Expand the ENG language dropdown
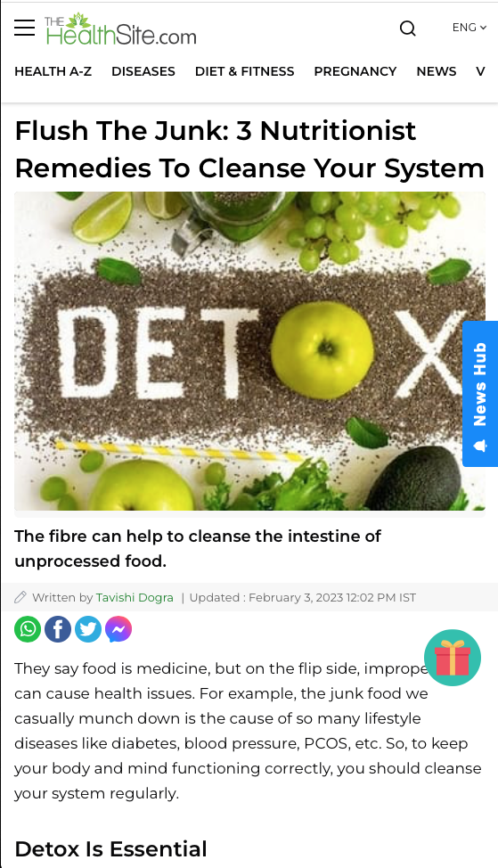Image resolution: width=498 pixels, height=868 pixels. 469,28
